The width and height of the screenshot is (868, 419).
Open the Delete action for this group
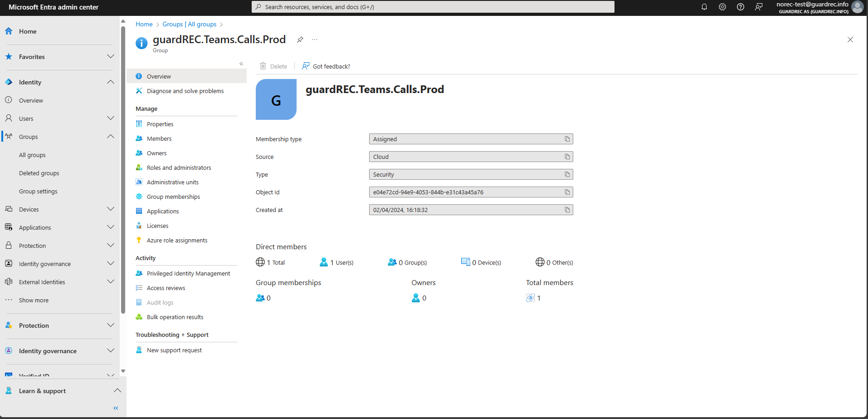point(273,66)
